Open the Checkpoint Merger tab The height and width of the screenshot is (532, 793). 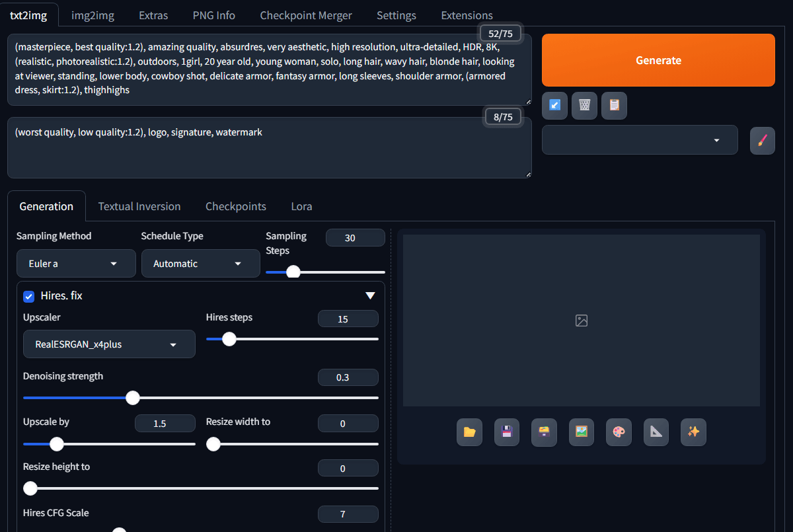point(306,15)
